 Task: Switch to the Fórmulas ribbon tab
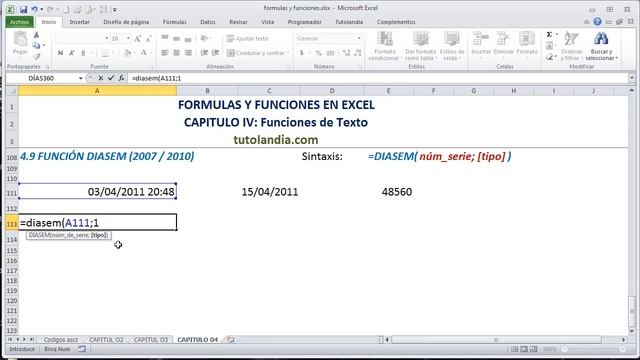[174, 22]
